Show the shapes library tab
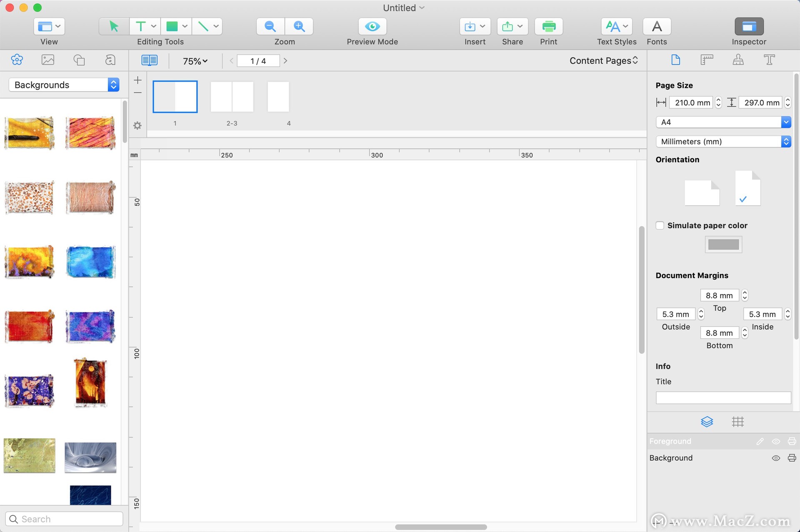800x532 pixels. click(x=79, y=60)
